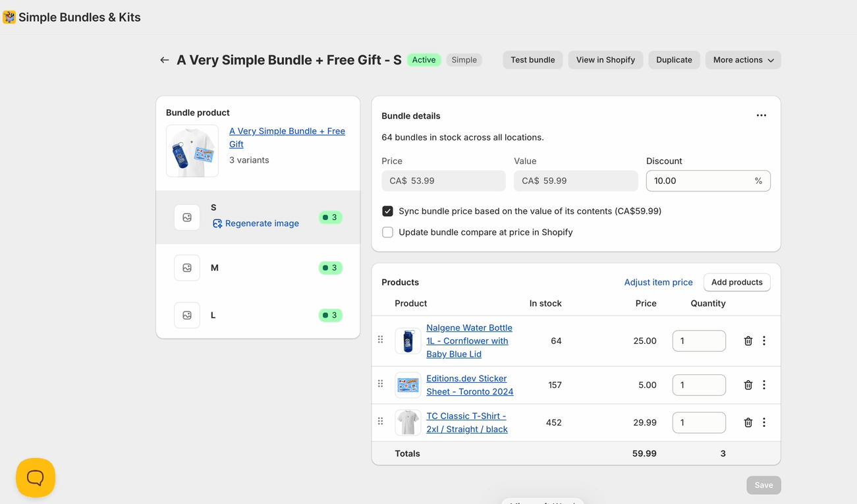Select the M variant row
Image resolution: width=857 pixels, height=504 pixels.
(x=258, y=267)
